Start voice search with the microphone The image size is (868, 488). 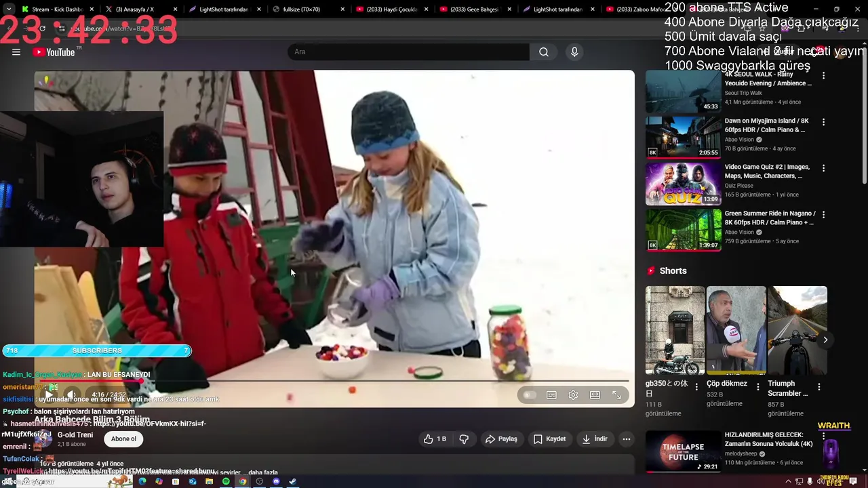[x=574, y=52]
